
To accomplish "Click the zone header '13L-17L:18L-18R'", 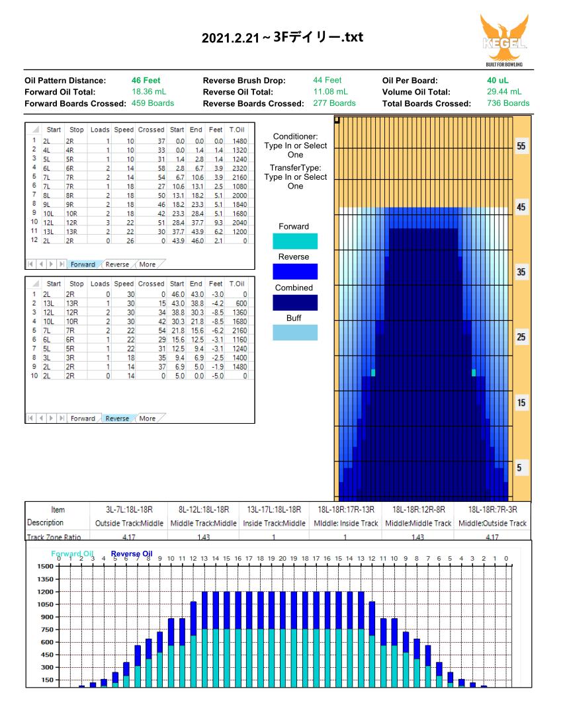I will 274,510.
